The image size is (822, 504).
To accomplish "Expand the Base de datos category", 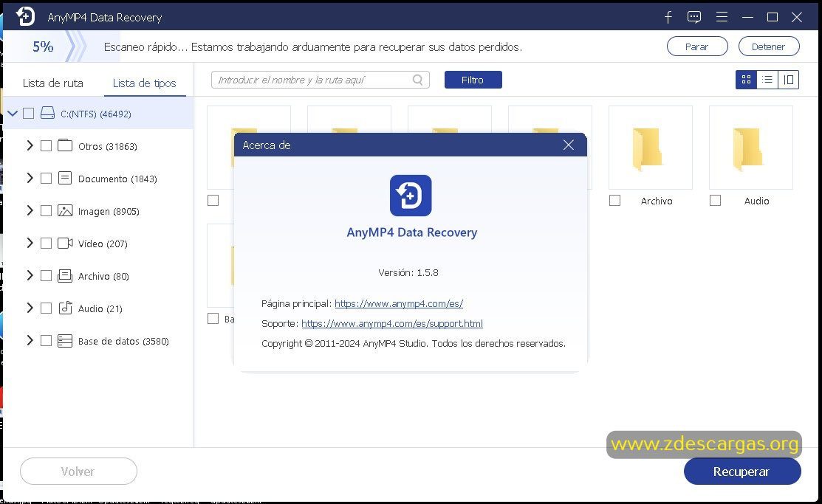I will [x=30, y=340].
